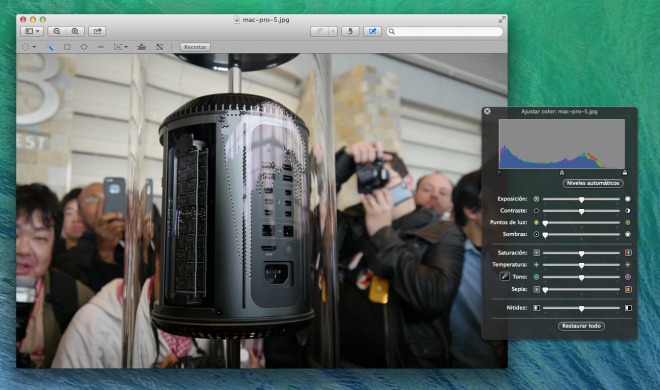Click the green icon left of Tono slider

536,277
